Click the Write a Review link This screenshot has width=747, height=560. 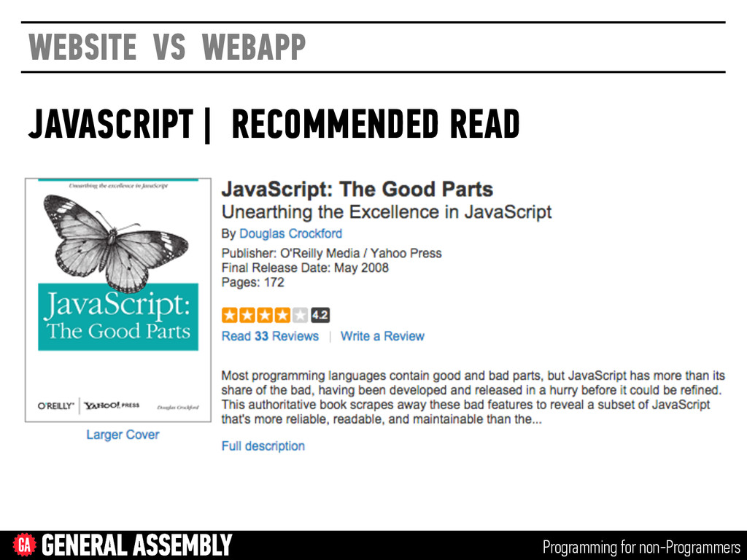point(382,336)
